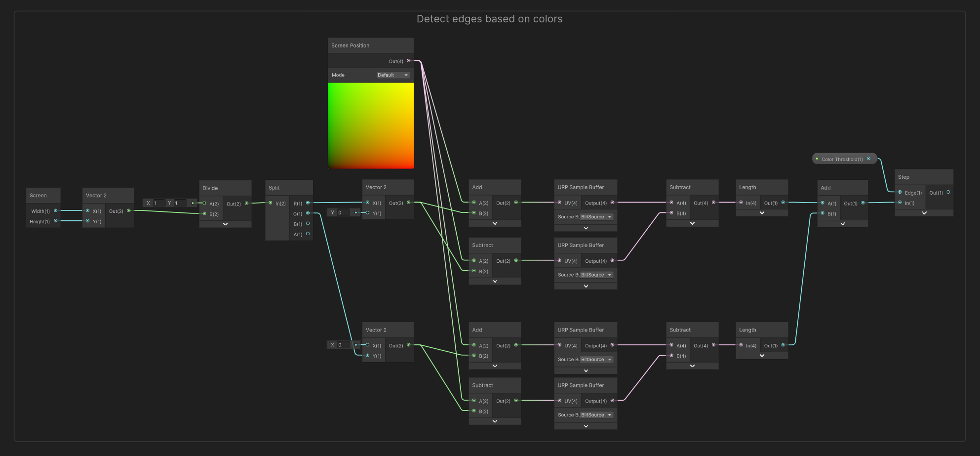Click the gradient preview on Screen Position

[x=371, y=126]
